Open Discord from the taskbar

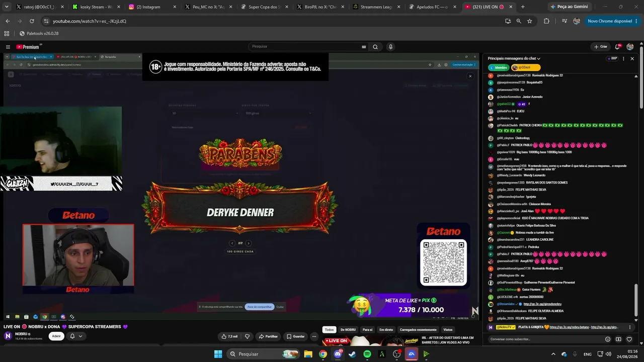(x=338, y=354)
